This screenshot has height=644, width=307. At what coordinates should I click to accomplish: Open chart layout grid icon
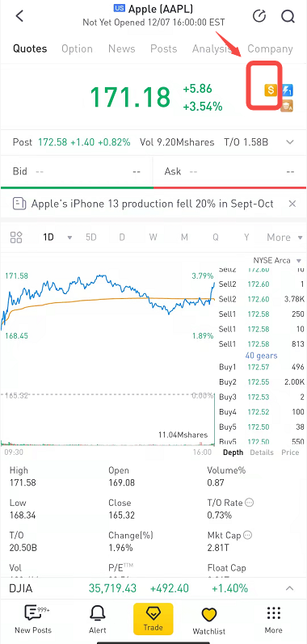pyautogui.click(x=16, y=237)
